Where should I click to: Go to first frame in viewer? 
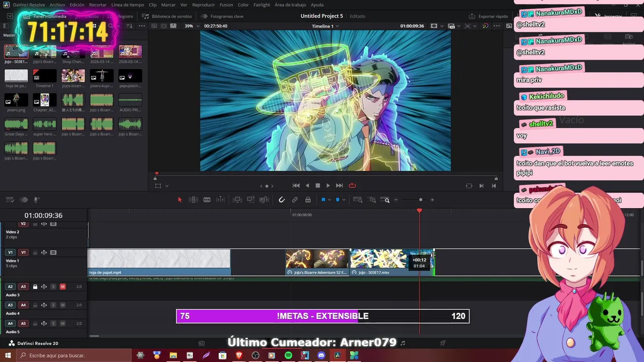(296, 186)
